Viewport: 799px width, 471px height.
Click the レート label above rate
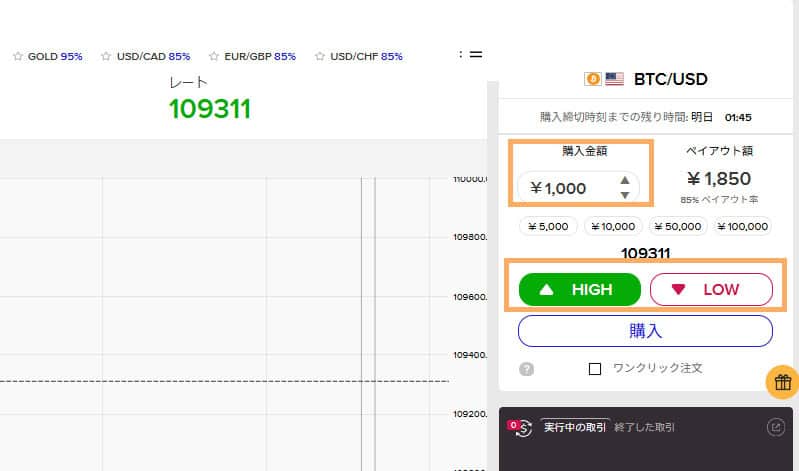189,83
